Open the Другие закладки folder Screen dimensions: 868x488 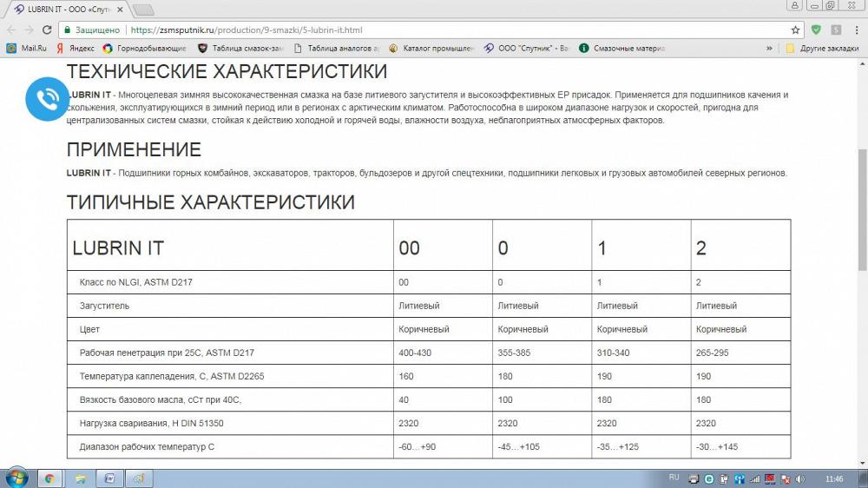pos(822,49)
